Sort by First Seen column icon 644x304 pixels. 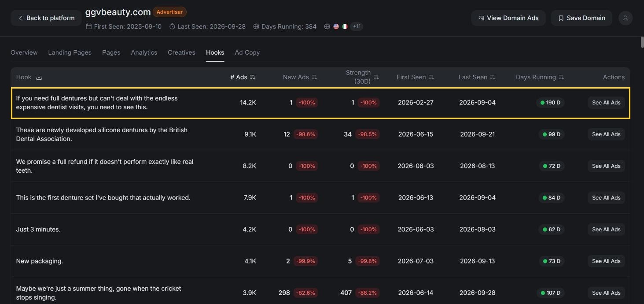pos(431,77)
